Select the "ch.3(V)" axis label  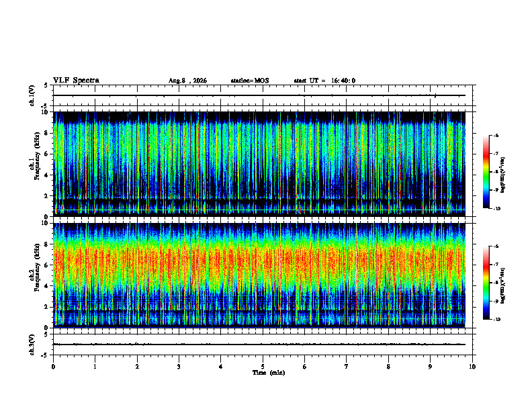click(x=32, y=345)
